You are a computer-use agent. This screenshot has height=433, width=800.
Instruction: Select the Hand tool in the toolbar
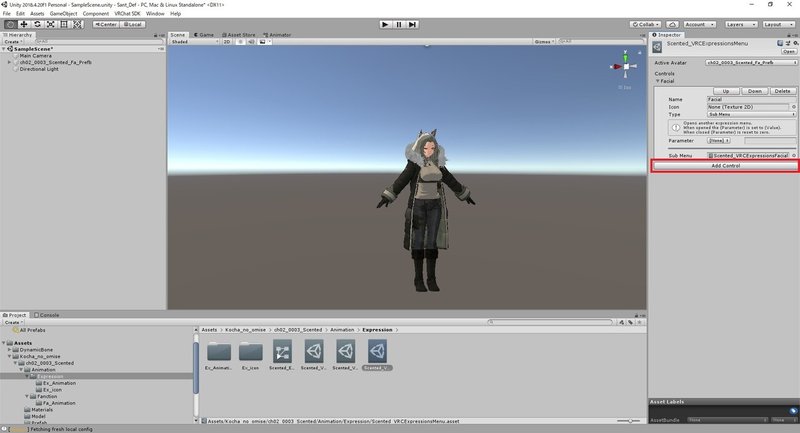click(x=10, y=24)
